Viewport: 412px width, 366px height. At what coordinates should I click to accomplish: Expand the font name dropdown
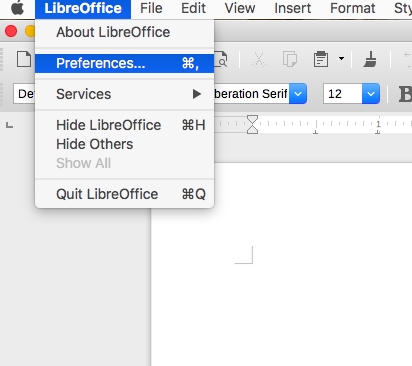(x=298, y=94)
